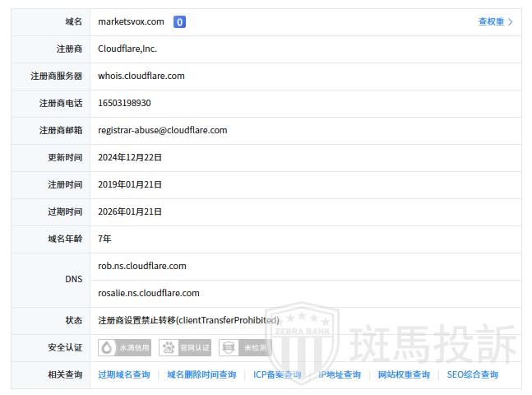Click the Cloudflare,Inc. registrar name

[x=127, y=49]
